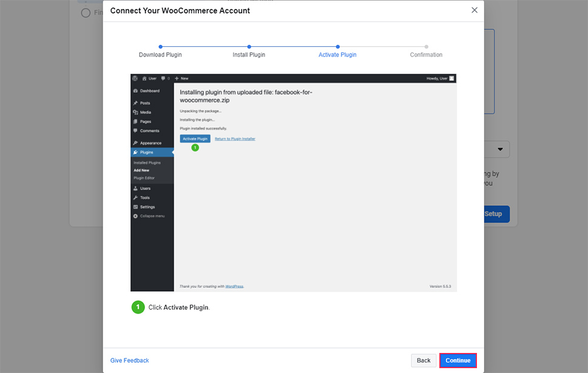This screenshot has height=373, width=588.
Task: Open Plugin Editor in the Plugins submenu
Action: [144, 178]
